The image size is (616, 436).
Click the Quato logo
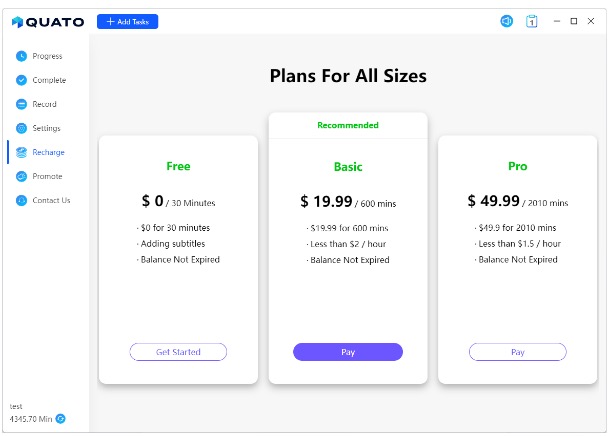[x=48, y=22]
